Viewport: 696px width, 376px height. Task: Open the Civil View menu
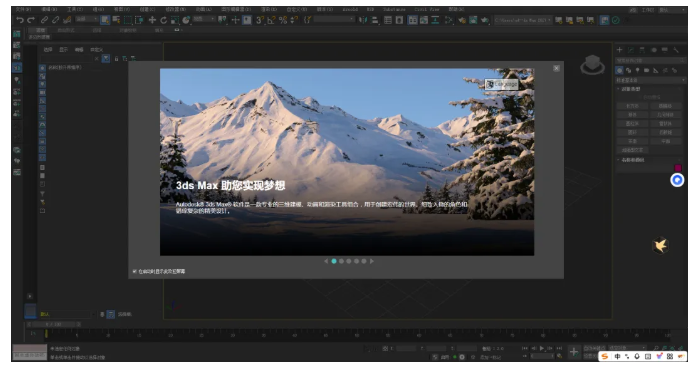(x=427, y=9)
